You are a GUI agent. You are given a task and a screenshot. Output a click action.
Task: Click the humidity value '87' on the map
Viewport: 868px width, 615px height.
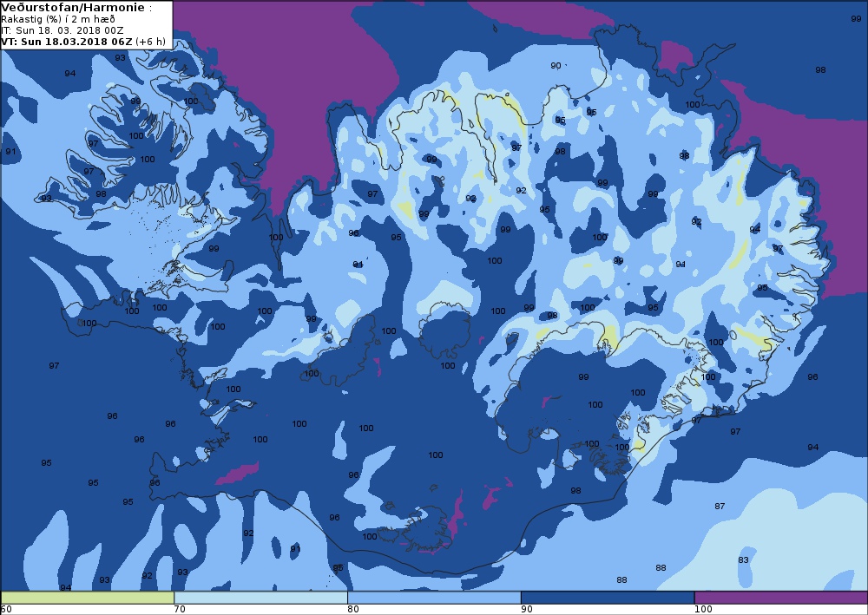(720, 506)
